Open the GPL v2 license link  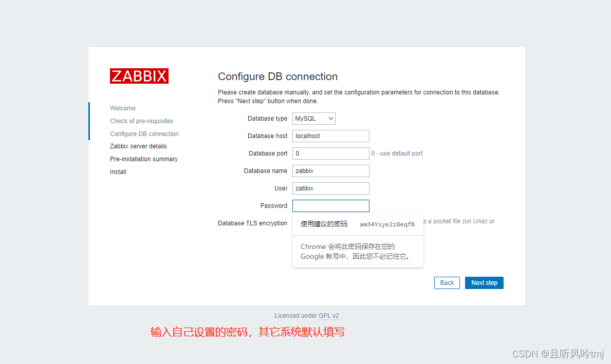[x=328, y=316]
